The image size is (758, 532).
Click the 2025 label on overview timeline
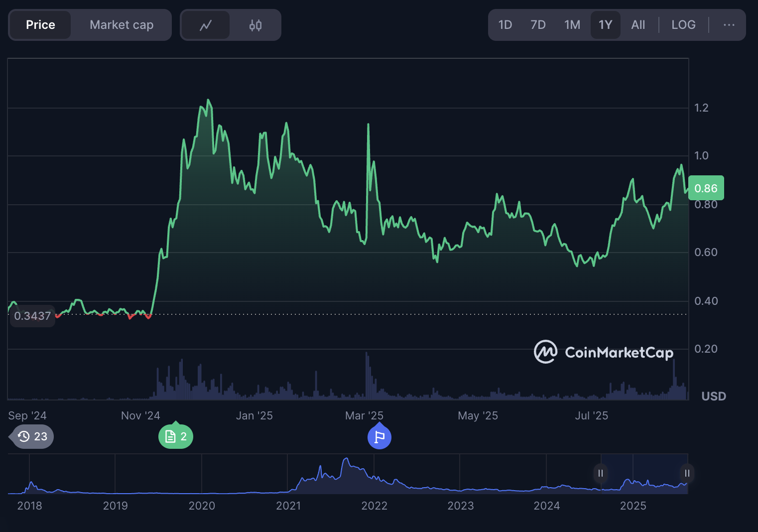tap(633, 506)
